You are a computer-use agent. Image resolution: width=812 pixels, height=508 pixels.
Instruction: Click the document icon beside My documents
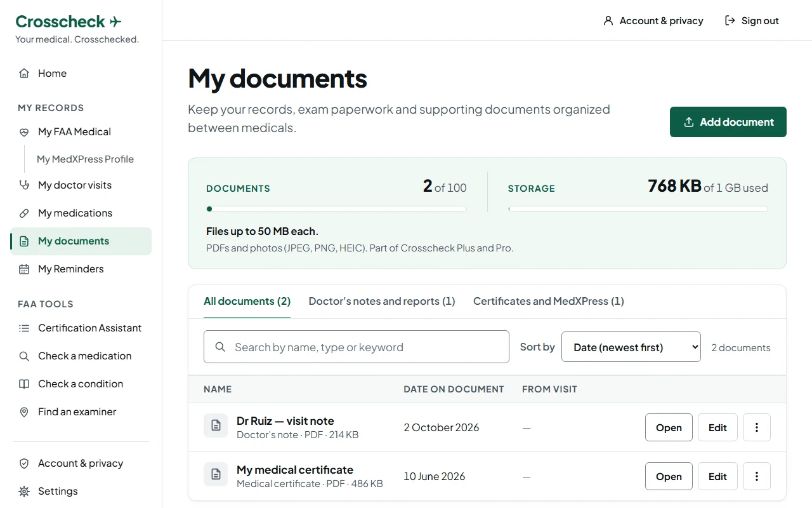24,241
